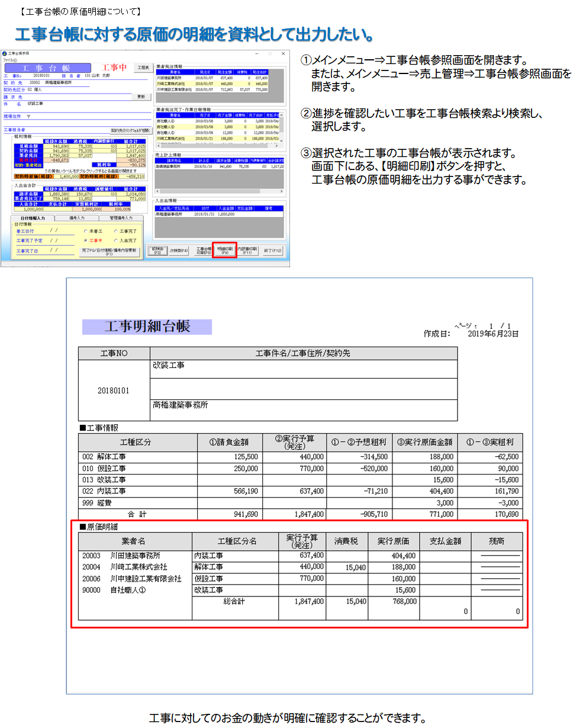The height and width of the screenshot is (728, 583).
Task: Click the 終了 (F12) button
Action: pyautogui.click(x=273, y=251)
